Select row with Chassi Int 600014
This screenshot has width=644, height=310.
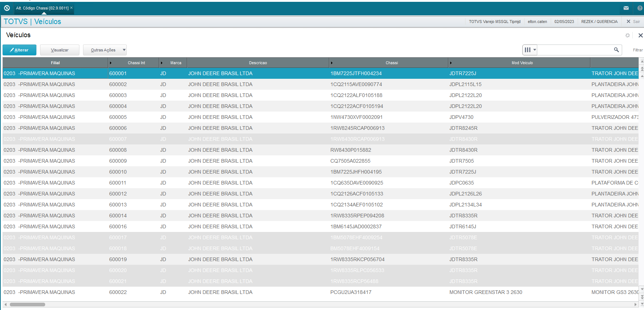[321, 216]
